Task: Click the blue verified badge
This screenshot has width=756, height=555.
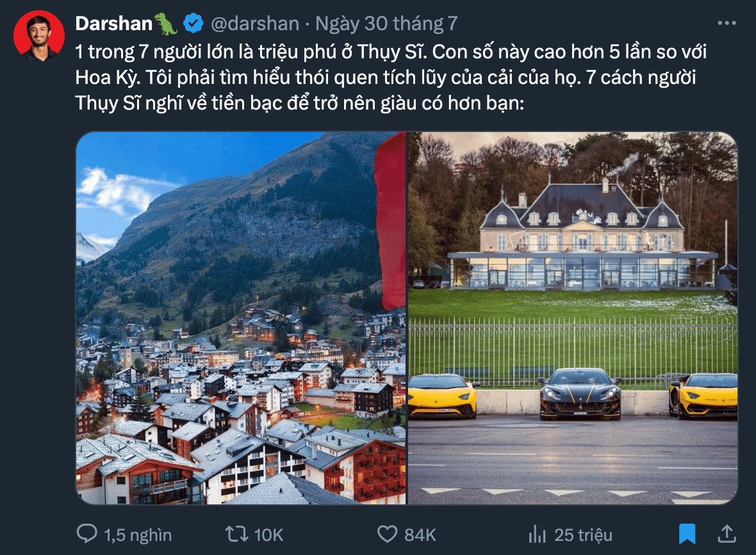Action: pyautogui.click(x=193, y=24)
